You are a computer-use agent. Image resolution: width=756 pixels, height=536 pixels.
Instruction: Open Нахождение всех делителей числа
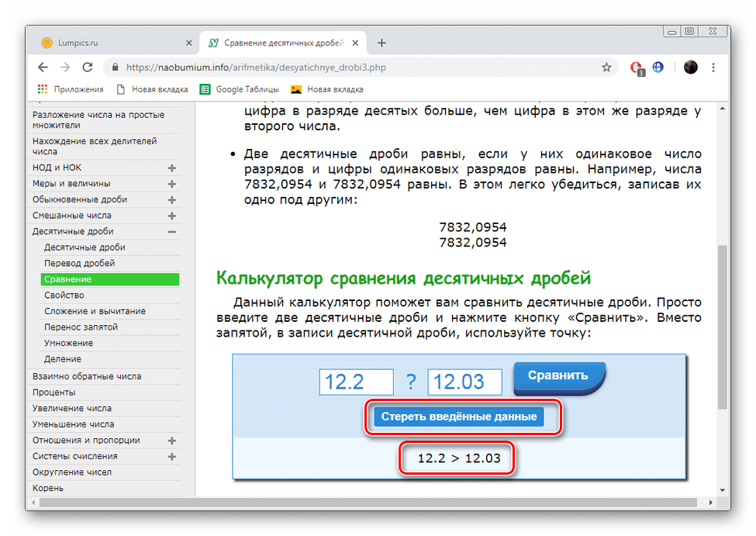click(95, 146)
